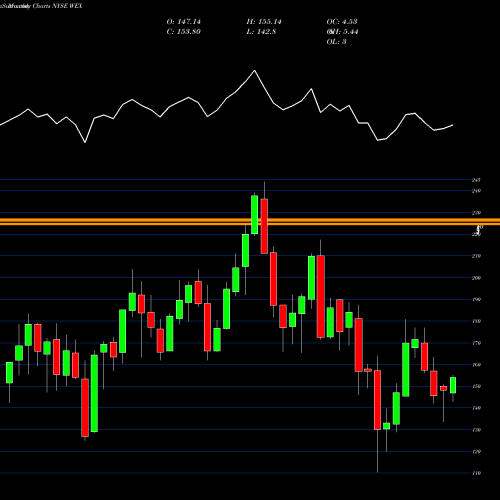Click the last green candlestick on the chart
The height and width of the screenshot is (500, 500).
coord(453,385)
